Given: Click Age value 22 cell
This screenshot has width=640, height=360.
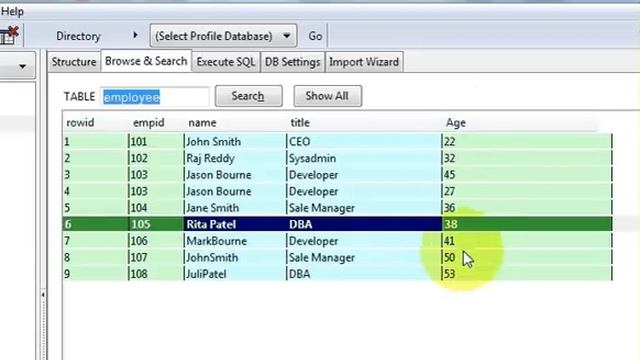Looking at the screenshot, I should (x=527, y=142).
